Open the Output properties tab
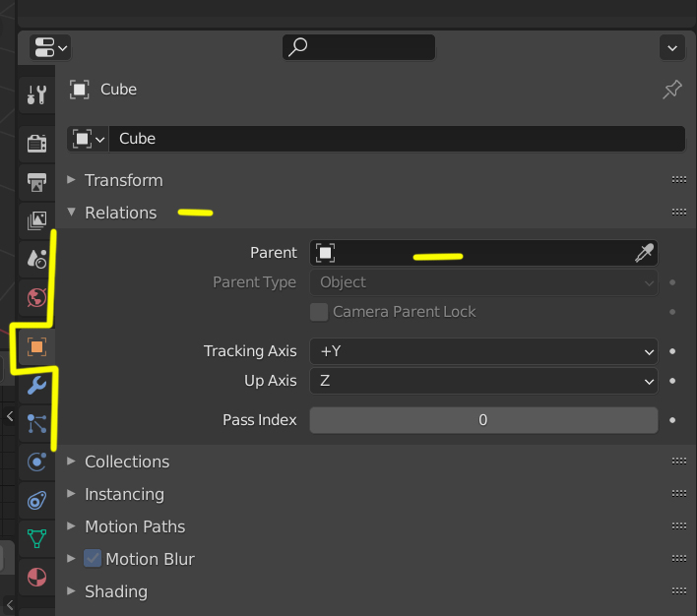Image resolution: width=697 pixels, height=616 pixels. pos(36,183)
